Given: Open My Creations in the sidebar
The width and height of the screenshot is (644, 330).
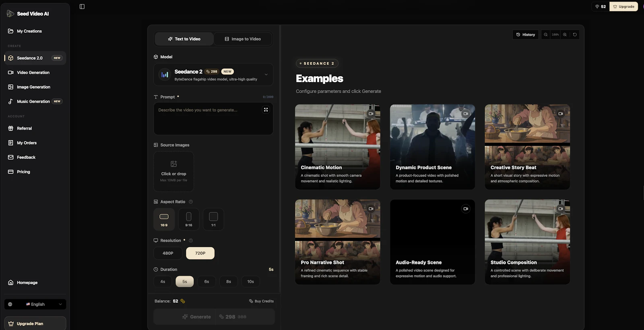Looking at the screenshot, I should [35, 31].
